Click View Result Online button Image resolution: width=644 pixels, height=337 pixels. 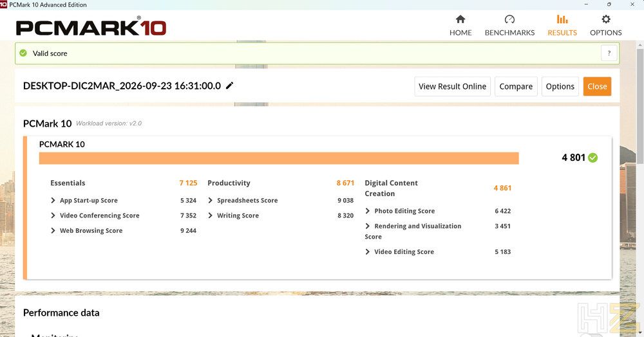(452, 87)
